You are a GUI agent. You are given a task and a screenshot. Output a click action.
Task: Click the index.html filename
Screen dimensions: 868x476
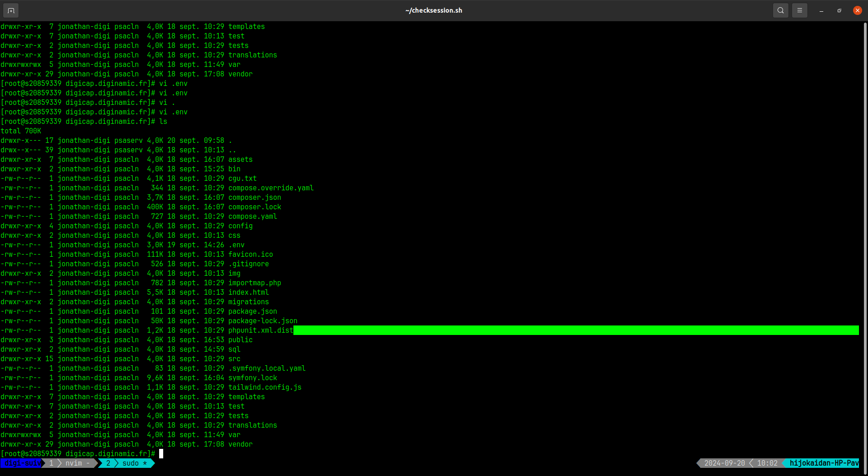[249, 292]
